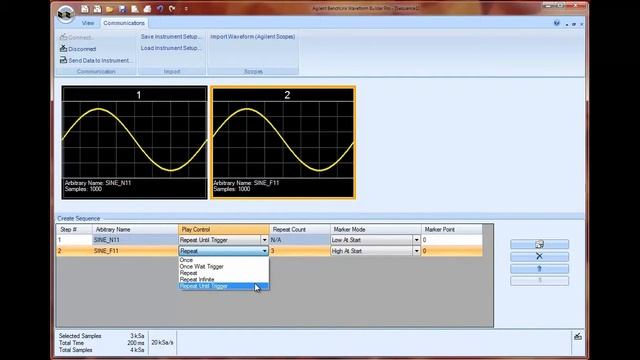This screenshot has width=640, height=360.
Task: Click the greyed move step down arrow
Action: pos(539,281)
